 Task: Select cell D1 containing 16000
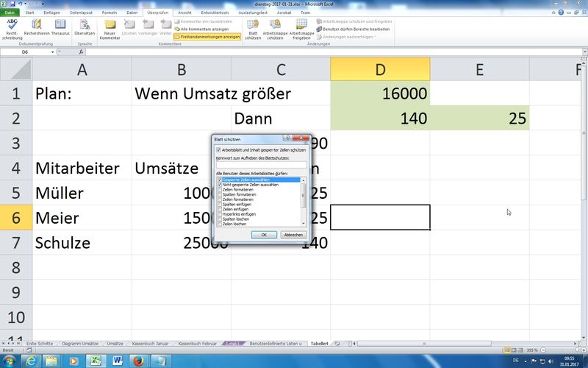click(380, 93)
